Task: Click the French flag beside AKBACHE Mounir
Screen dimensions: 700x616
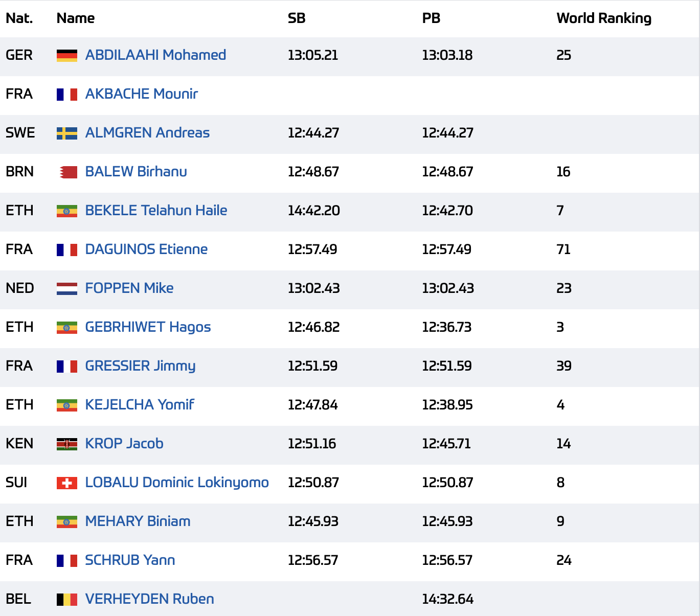Action: (67, 94)
